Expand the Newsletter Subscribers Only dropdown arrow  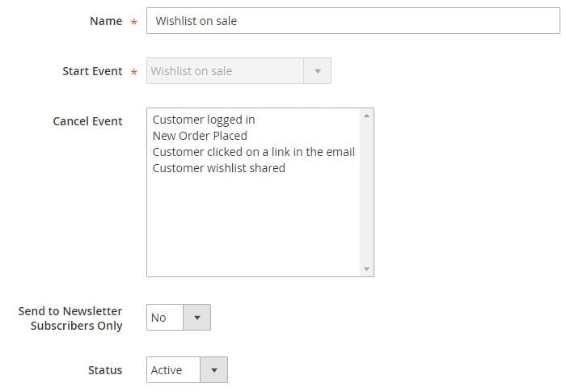click(x=197, y=318)
